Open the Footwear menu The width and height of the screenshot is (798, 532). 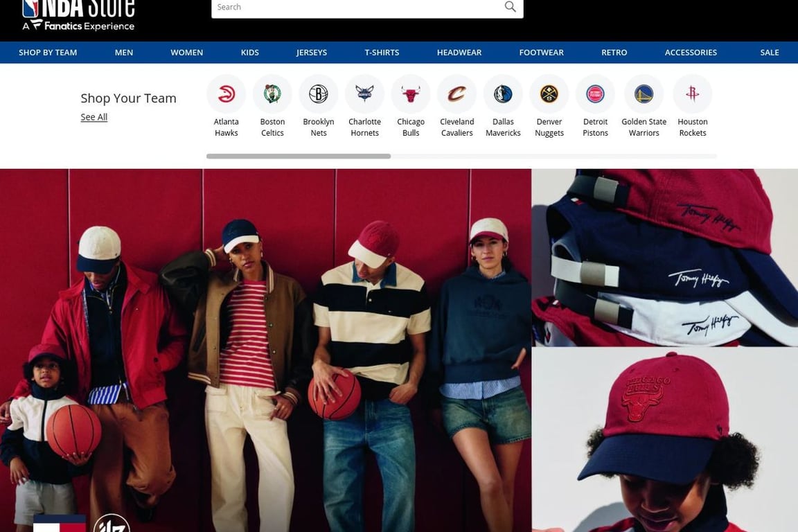click(542, 53)
